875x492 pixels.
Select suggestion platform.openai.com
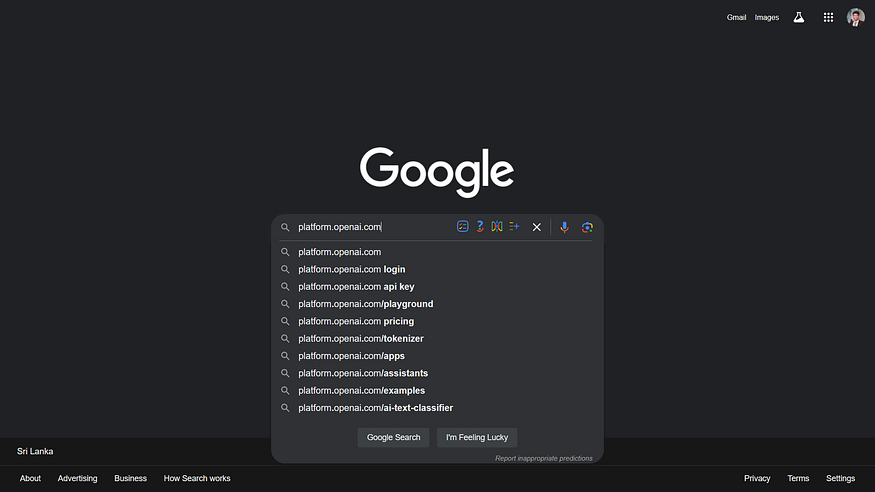click(437, 252)
